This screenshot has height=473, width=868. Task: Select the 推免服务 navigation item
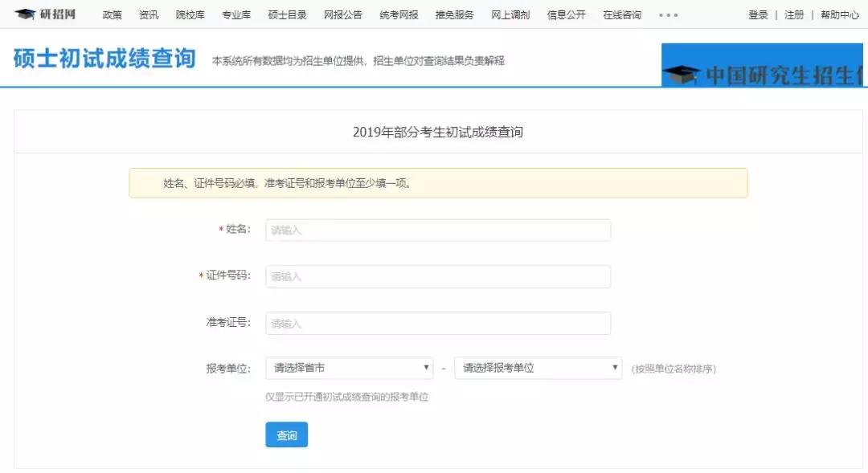pyautogui.click(x=455, y=14)
